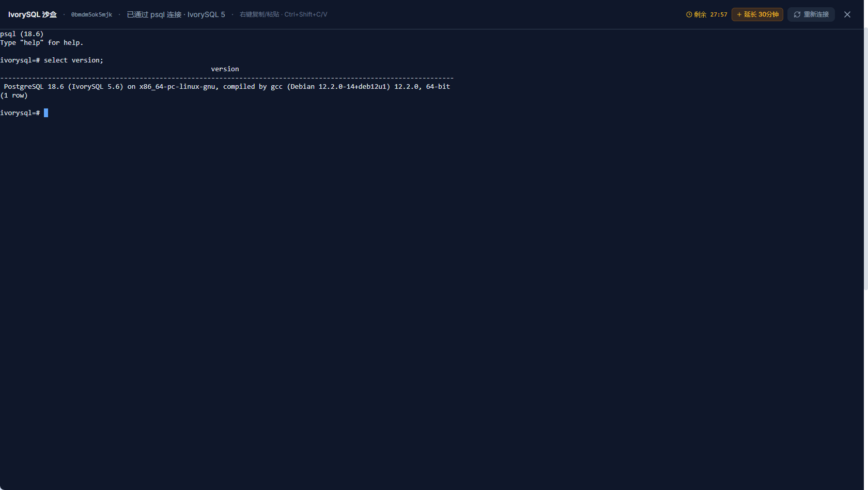Screen dimensions: 868x490
Task: Click the '(1 row)' result count
Action: 14,96
